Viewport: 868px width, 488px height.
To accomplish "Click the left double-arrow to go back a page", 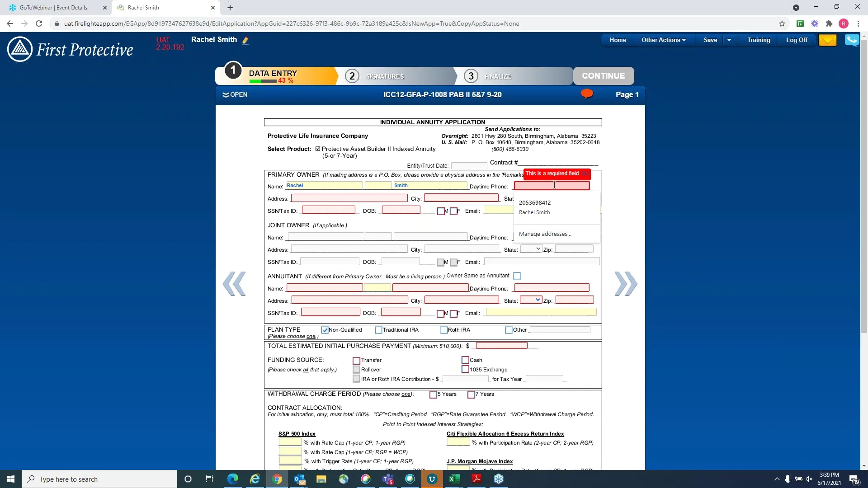I will pos(234,284).
